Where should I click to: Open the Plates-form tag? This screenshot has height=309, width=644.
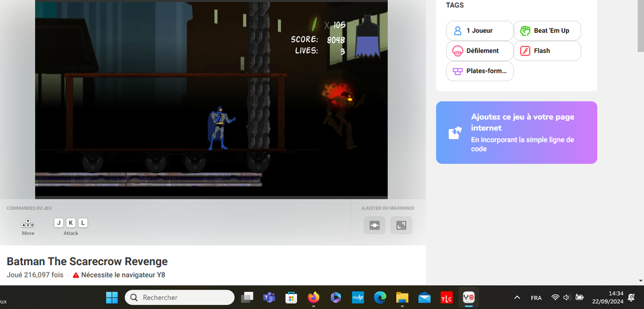(479, 71)
